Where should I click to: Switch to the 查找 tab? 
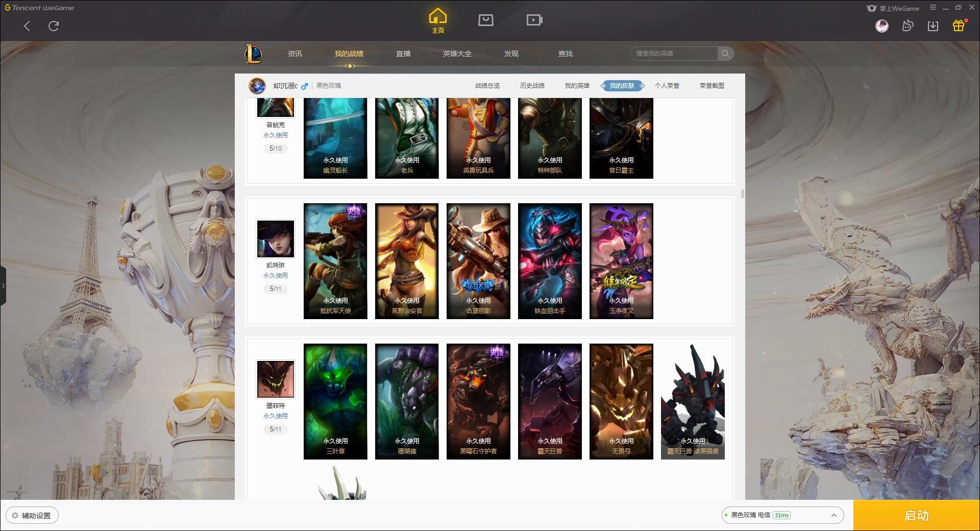(x=566, y=54)
